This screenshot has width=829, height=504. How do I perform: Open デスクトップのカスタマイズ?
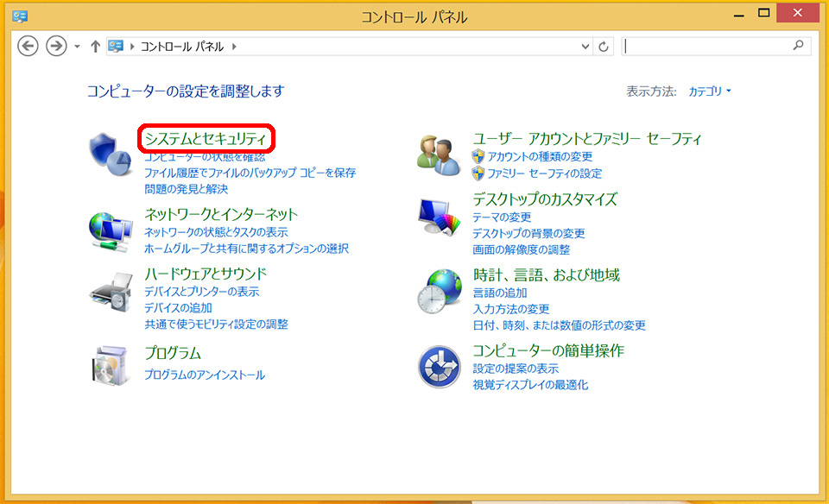click(x=545, y=199)
